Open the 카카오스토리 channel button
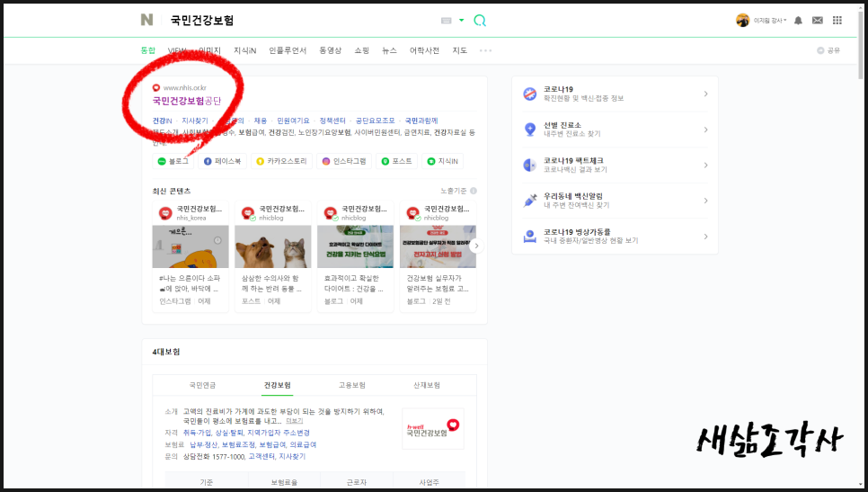 pos(281,161)
